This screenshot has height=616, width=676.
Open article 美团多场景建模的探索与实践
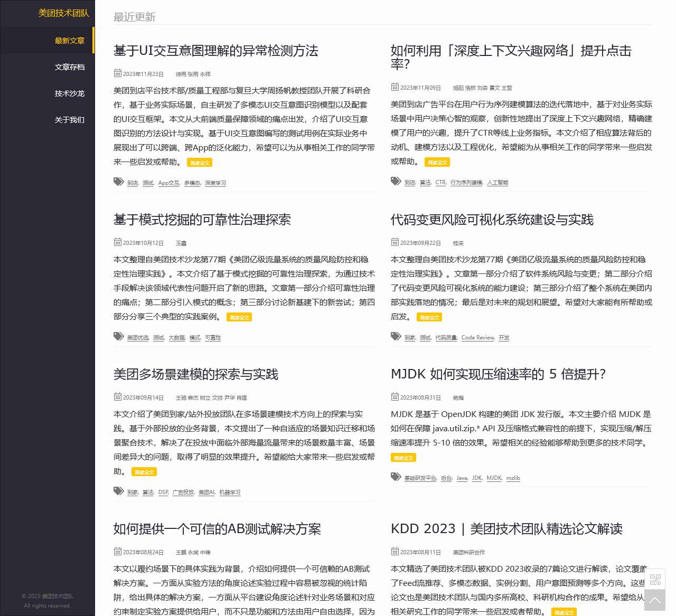196,374
